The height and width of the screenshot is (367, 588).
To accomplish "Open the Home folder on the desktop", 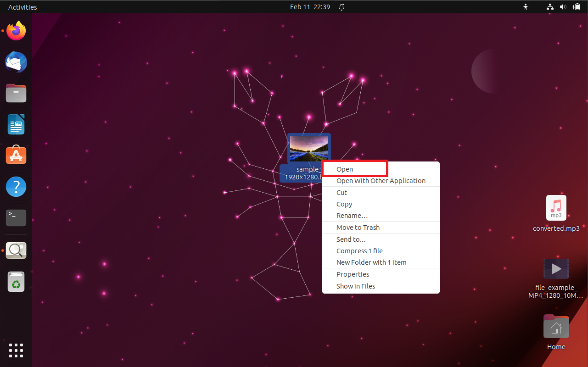I will pyautogui.click(x=556, y=327).
